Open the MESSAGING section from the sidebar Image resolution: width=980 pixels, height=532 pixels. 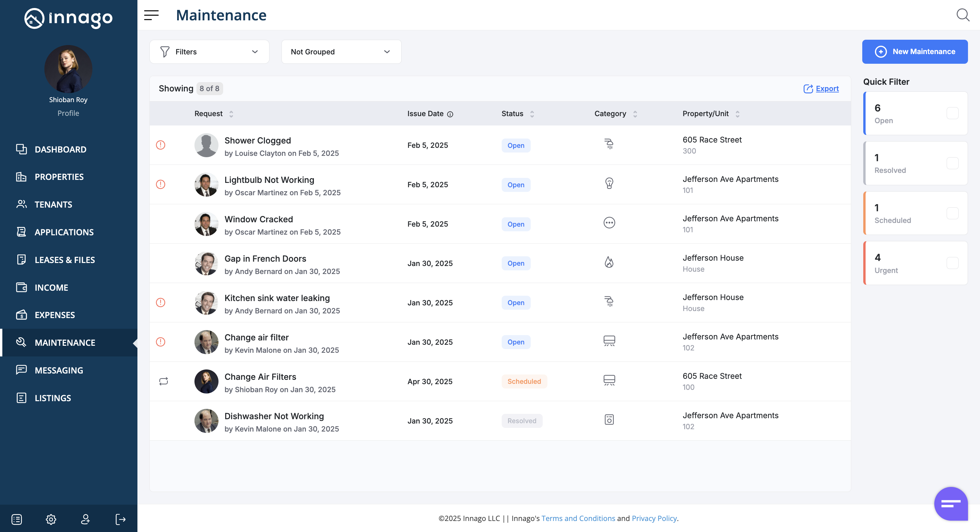[x=59, y=370]
